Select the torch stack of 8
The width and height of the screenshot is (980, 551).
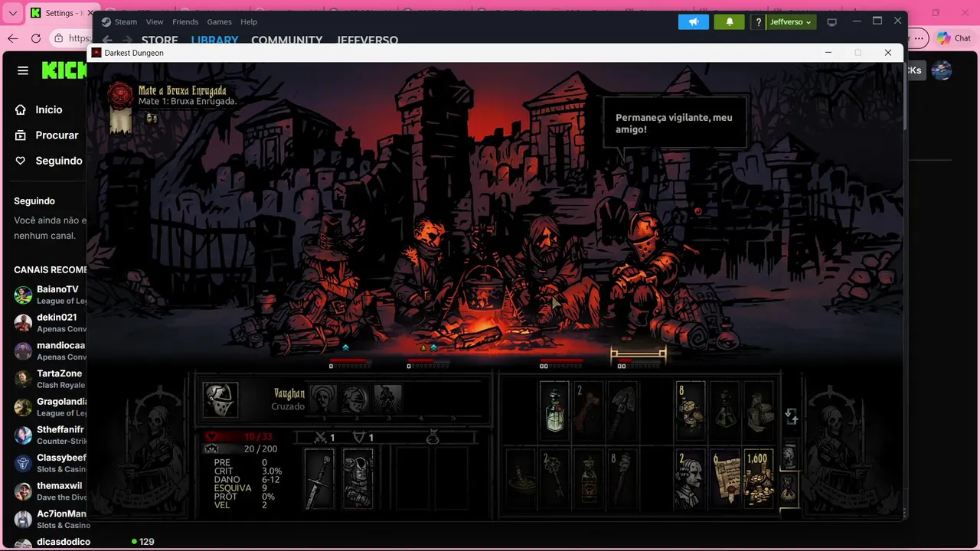(623, 480)
